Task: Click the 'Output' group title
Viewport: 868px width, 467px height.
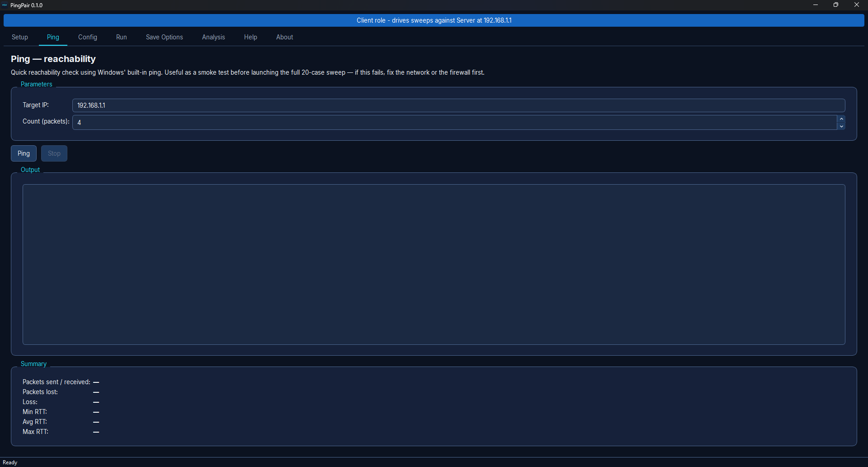Action: point(30,170)
